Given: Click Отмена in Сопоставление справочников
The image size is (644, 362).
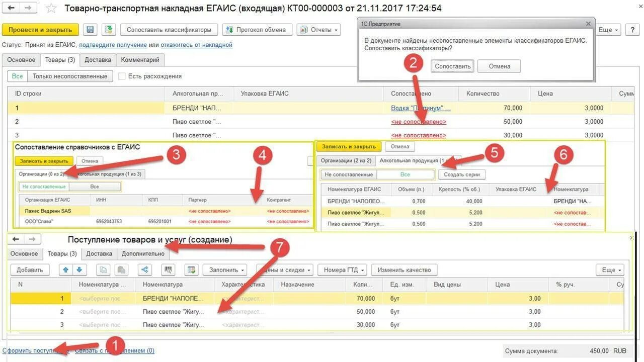Looking at the screenshot, I should 91,161.
